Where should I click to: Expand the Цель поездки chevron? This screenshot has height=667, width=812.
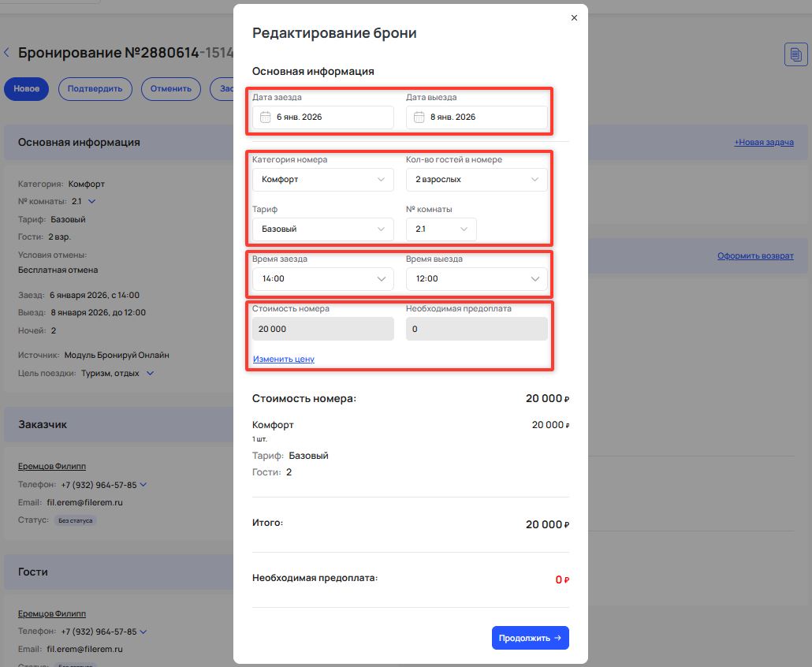[151, 373]
